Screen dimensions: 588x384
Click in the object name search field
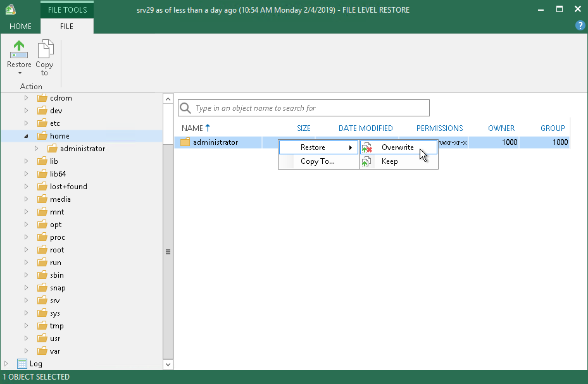[304, 108]
